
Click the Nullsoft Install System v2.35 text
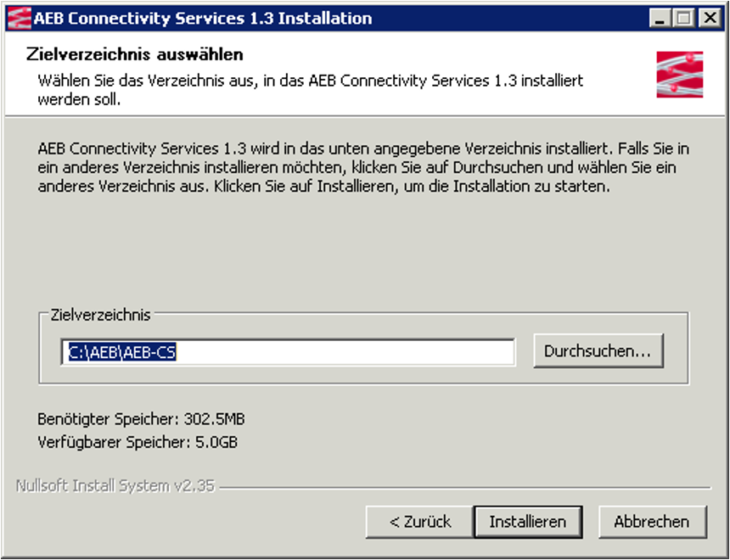[x=115, y=486]
